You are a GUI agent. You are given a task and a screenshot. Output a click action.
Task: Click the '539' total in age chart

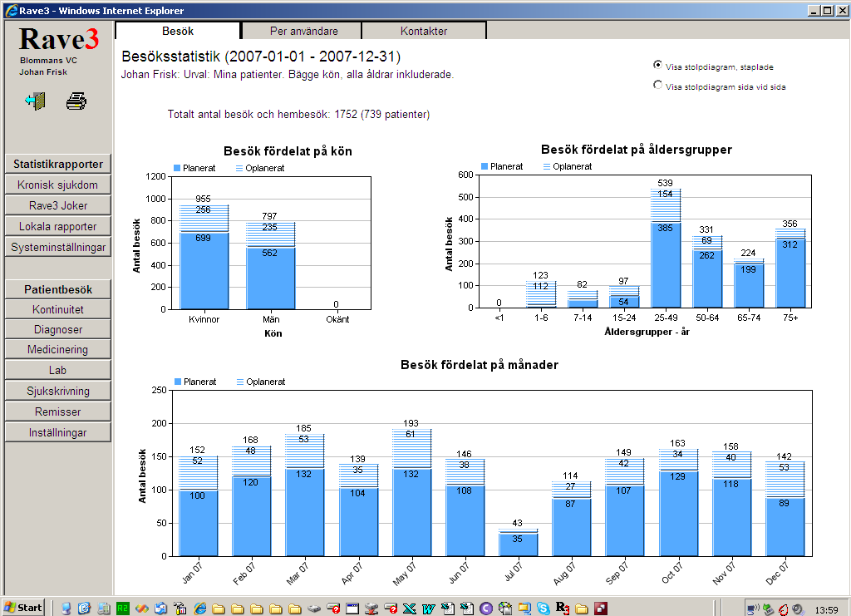coord(665,183)
